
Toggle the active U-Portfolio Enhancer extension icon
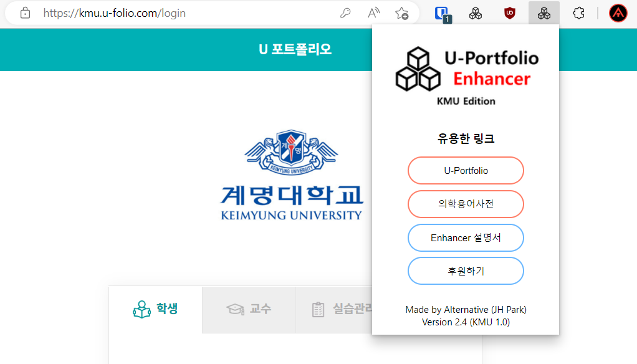(544, 13)
